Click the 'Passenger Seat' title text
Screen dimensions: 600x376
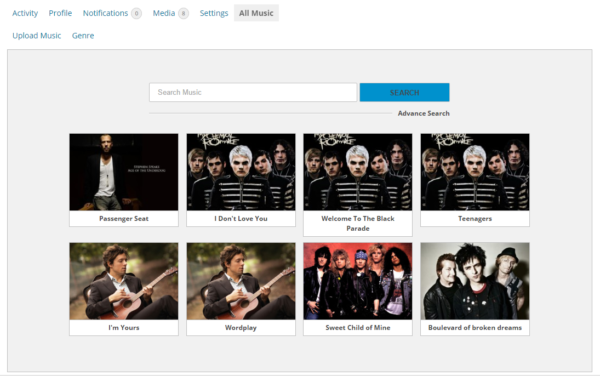[124, 218]
